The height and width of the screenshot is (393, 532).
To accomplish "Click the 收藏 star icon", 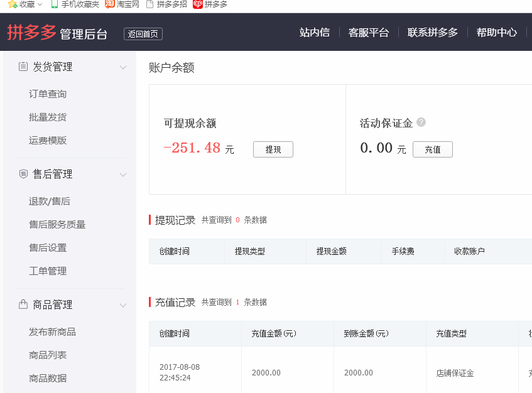I will (x=13, y=4).
